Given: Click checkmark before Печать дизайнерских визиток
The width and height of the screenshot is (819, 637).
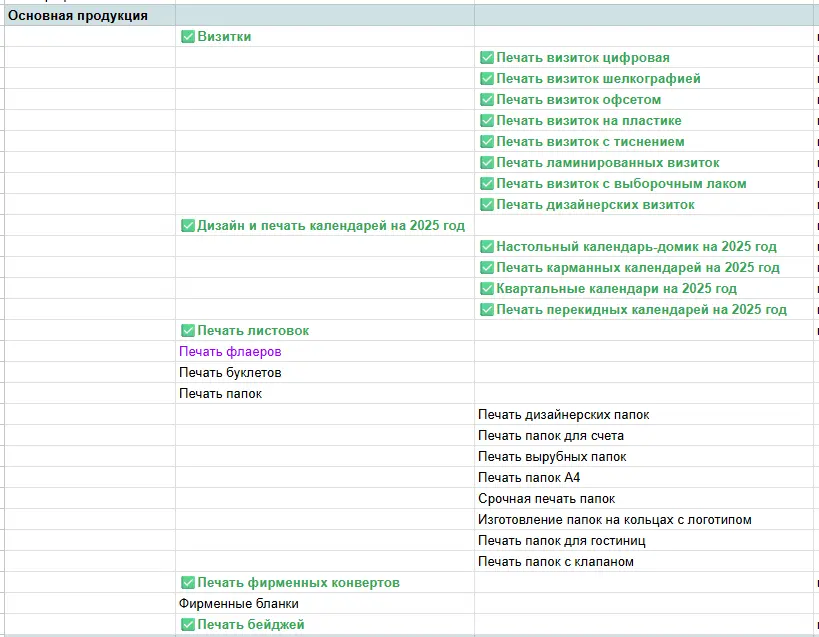Looking at the screenshot, I should point(487,205).
